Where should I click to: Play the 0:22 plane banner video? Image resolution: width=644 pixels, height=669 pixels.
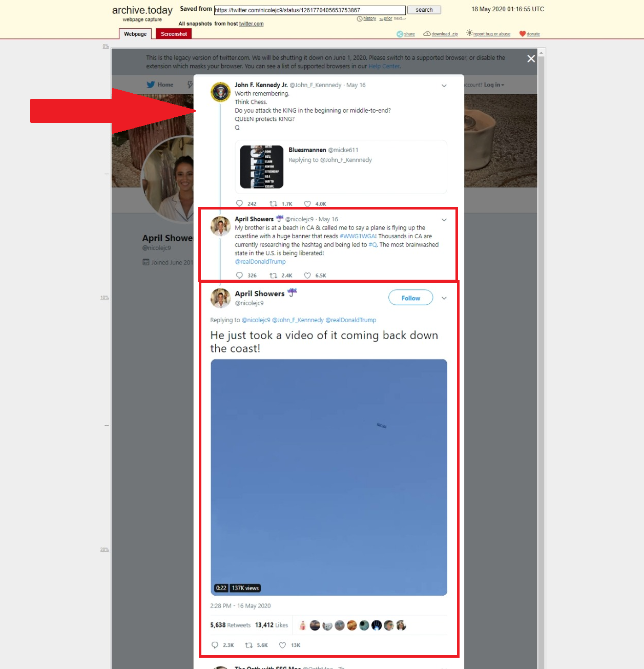click(x=329, y=477)
